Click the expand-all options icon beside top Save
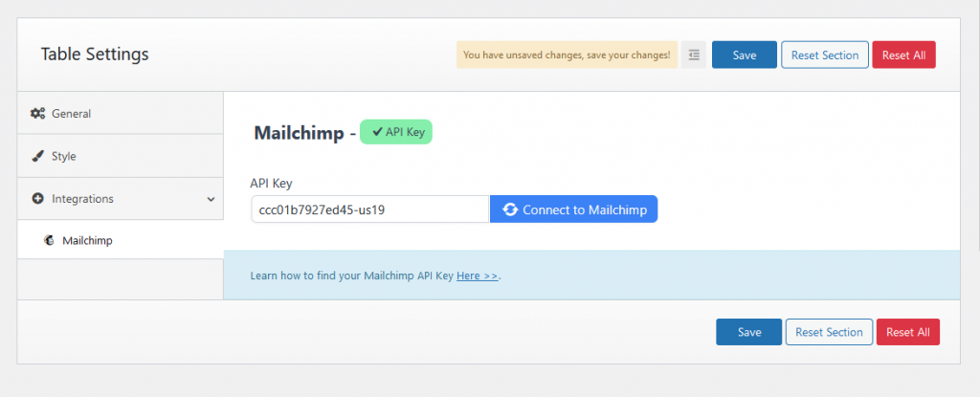The height and width of the screenshot is (397, 980). (x=694, y=55)
